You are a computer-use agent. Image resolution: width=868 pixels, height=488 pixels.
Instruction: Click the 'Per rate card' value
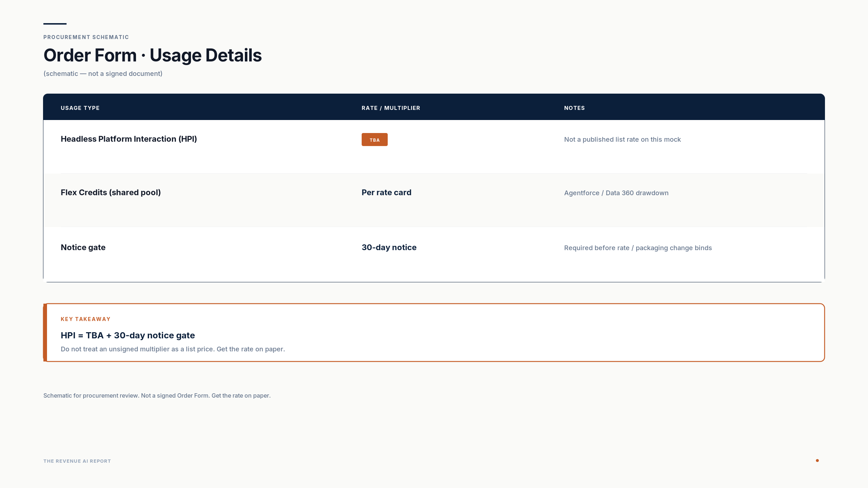[386, 193]
